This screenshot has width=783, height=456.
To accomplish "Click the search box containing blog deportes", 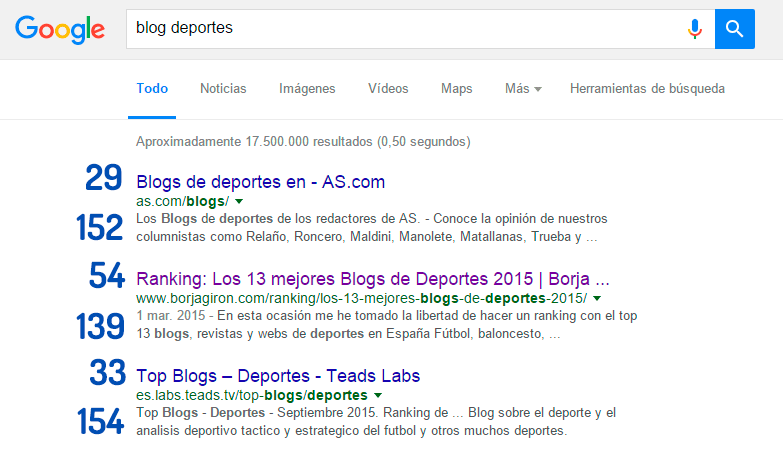I will pos(420,29).
